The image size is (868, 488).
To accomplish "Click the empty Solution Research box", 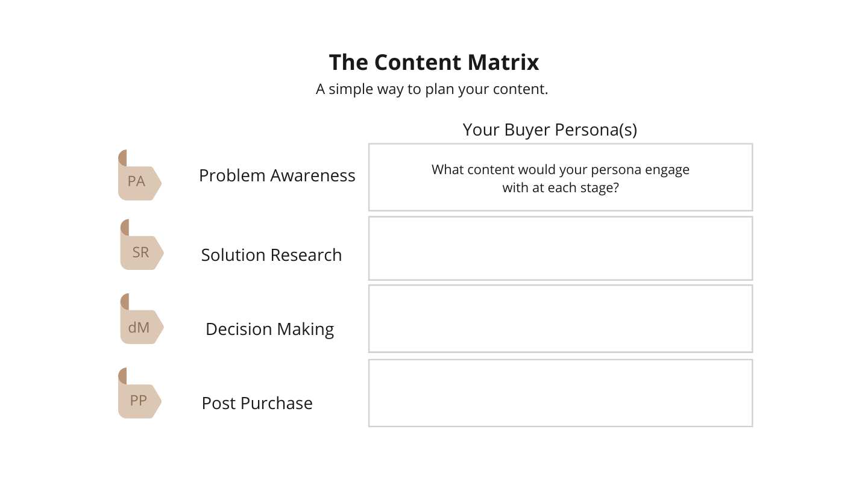I will [x=561, y=248].
